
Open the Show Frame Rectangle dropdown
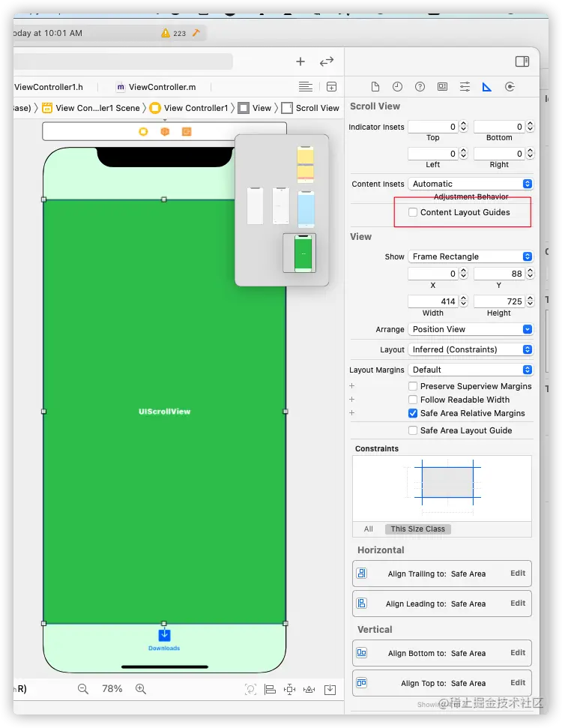pyautogui.click(x=471, y=256)
